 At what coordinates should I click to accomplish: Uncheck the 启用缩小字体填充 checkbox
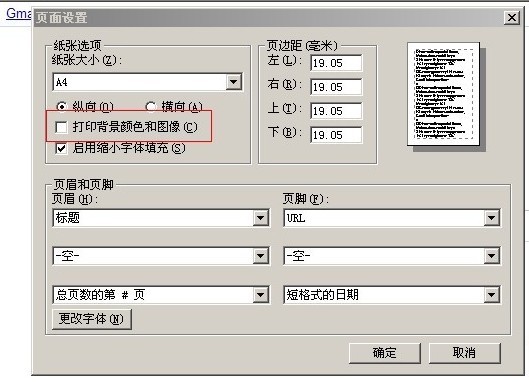pos(61,148)
